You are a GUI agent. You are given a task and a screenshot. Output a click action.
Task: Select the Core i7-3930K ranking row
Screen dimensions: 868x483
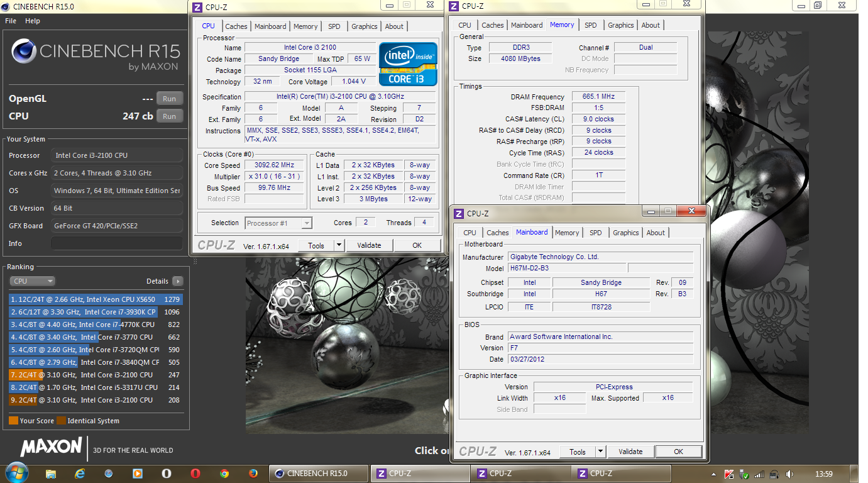click(x=96, y=312)
